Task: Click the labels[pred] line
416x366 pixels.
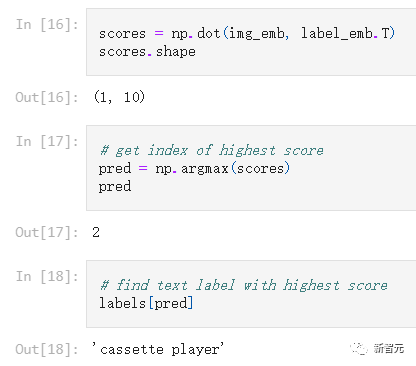Action: pos(146,303)
